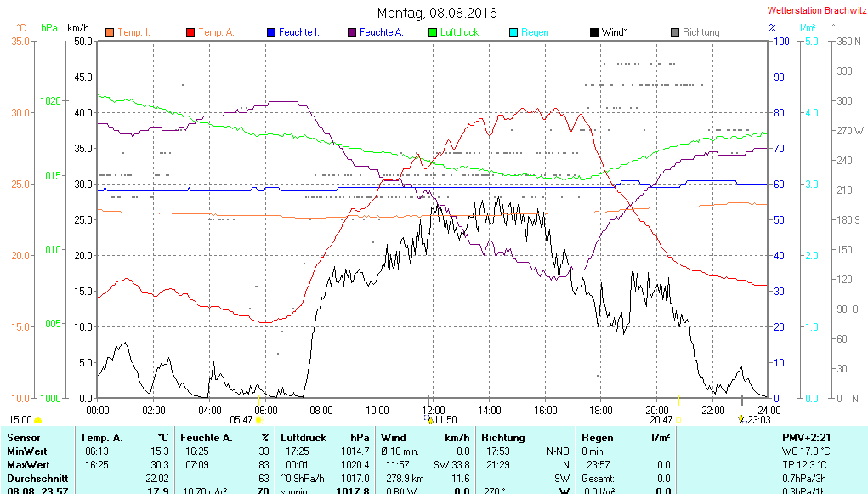Click the sun icon beside 15:00
This screenshot has width=868, height=494.
(x=37, y=420)
